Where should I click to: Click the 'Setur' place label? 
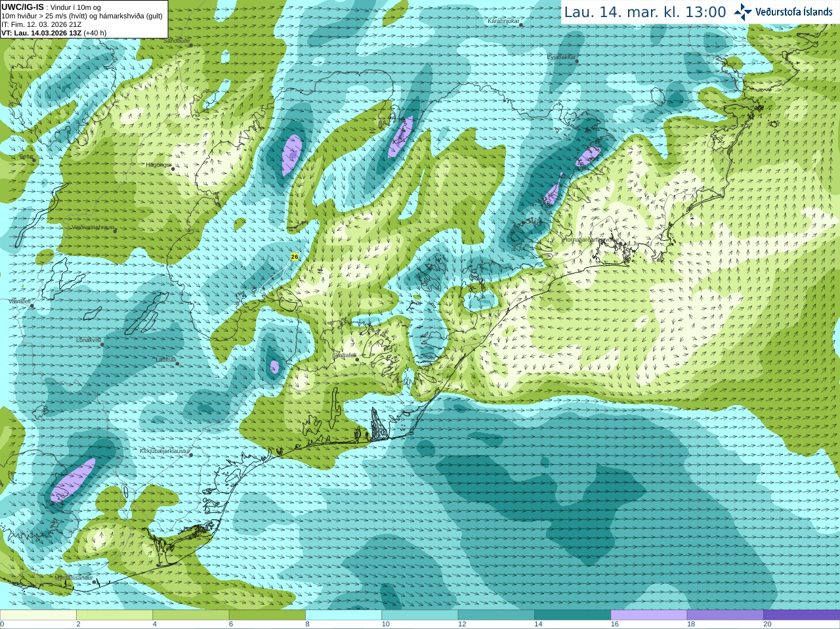pos(26,157)
